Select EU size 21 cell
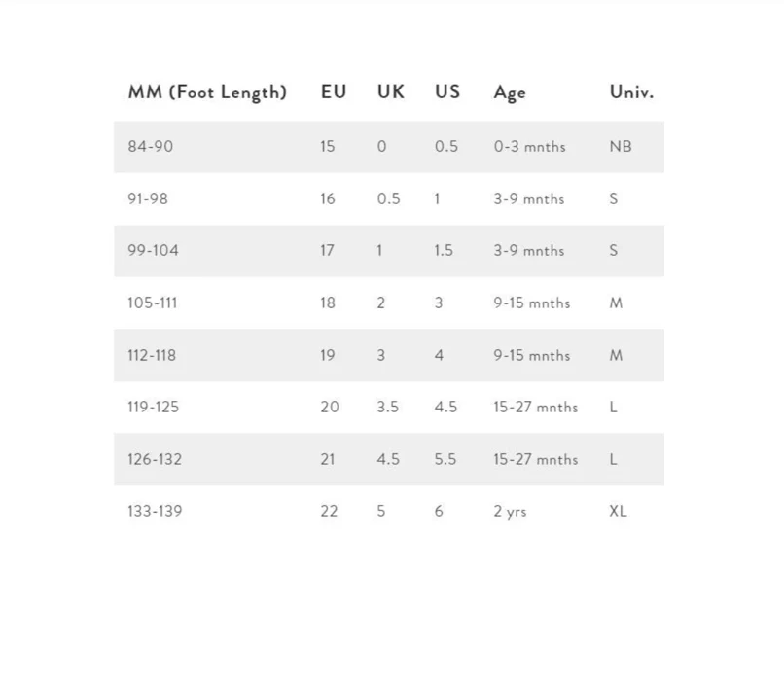Viewport: 784px width, 677px height. pyautogui.click(x=329, y=459)
